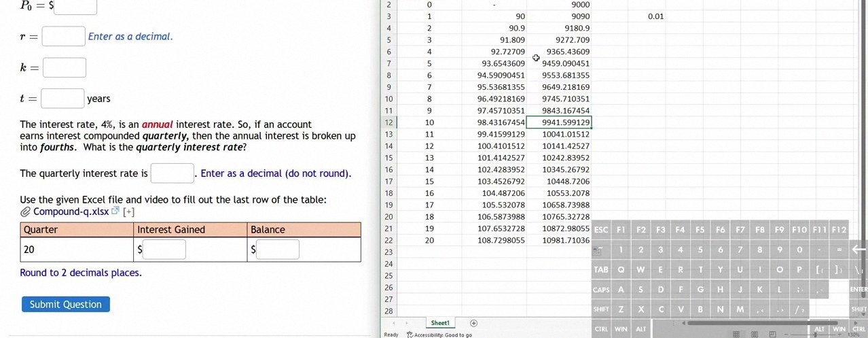Tap the F5 key on the on-screen keyboard

(700, 230)
